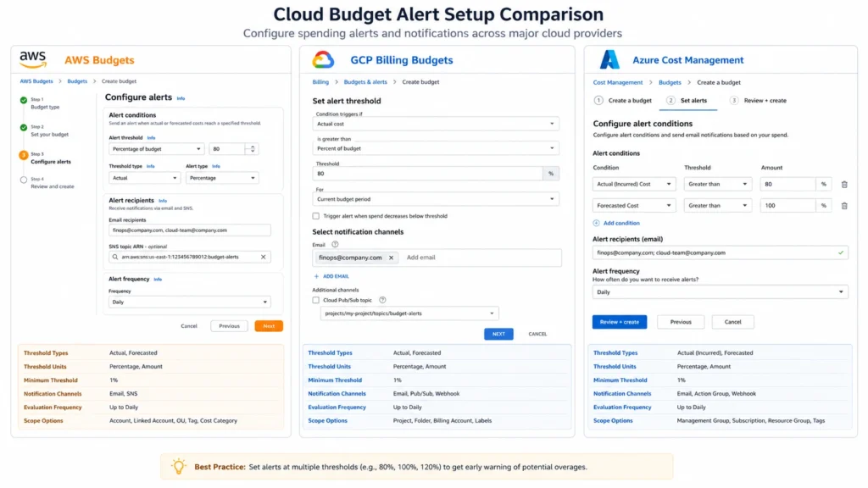Adjust AWS alert threshold 80 stepper arrows
868x488 pixels.
click(253, 149)
